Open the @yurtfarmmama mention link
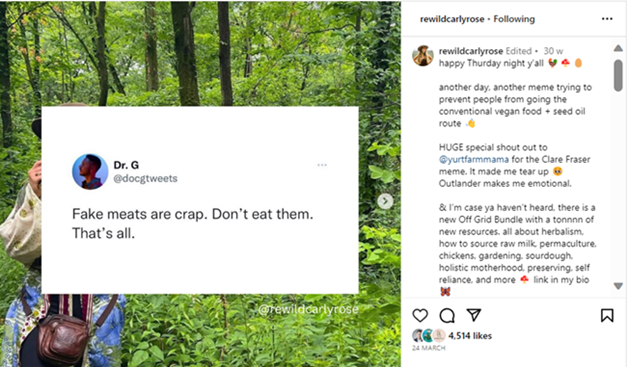The image size is (628, 367). coord(474,159)
